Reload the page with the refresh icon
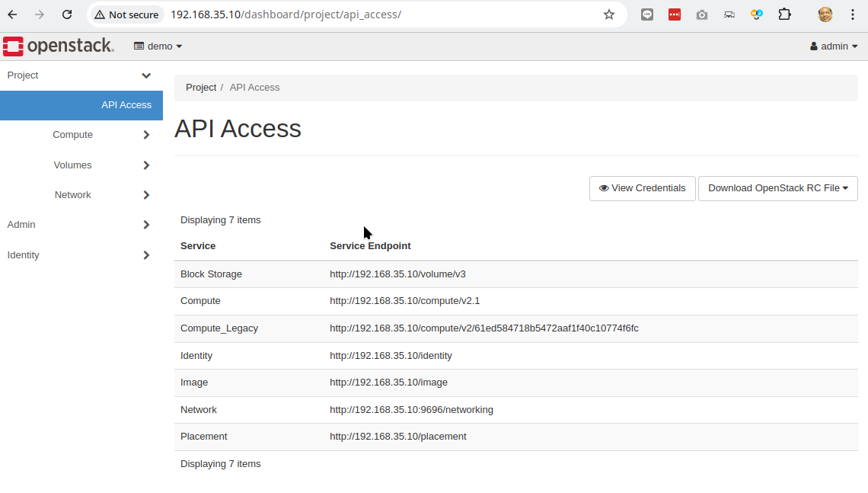Image resolution: width=868 pixels, height=493 pixels. click(x=67, y=14)
